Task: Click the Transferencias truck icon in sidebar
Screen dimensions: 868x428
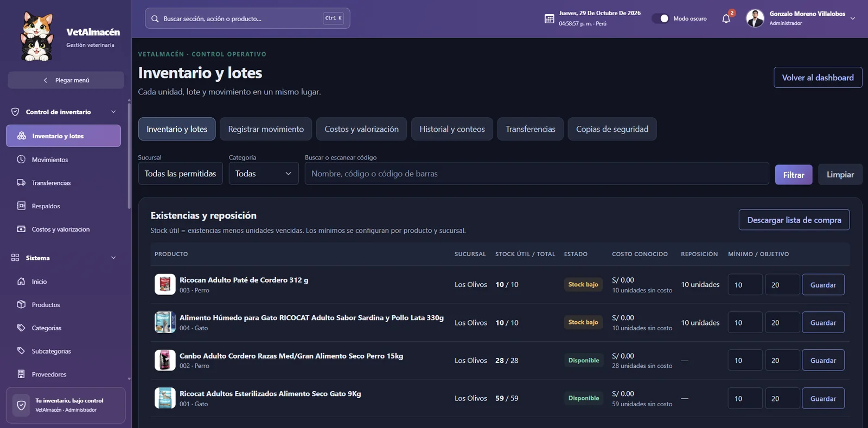Action: click(21, 183)
